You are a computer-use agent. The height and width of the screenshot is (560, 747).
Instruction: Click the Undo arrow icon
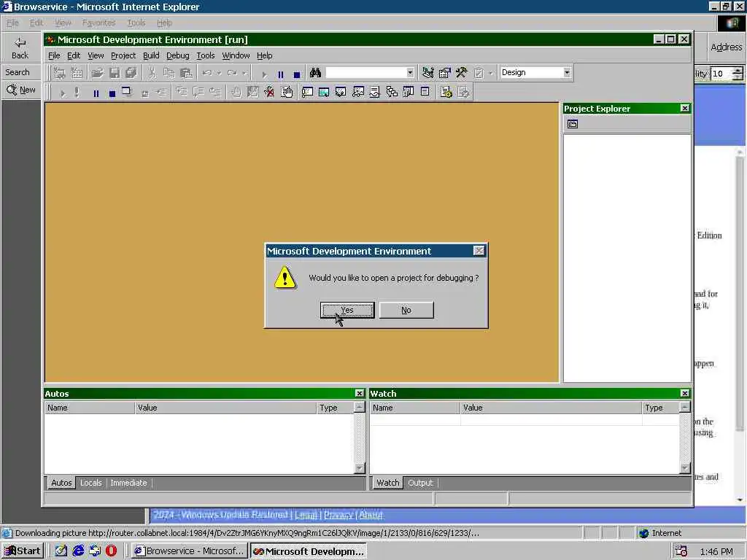pyautogui.click(x=207, y=73)
